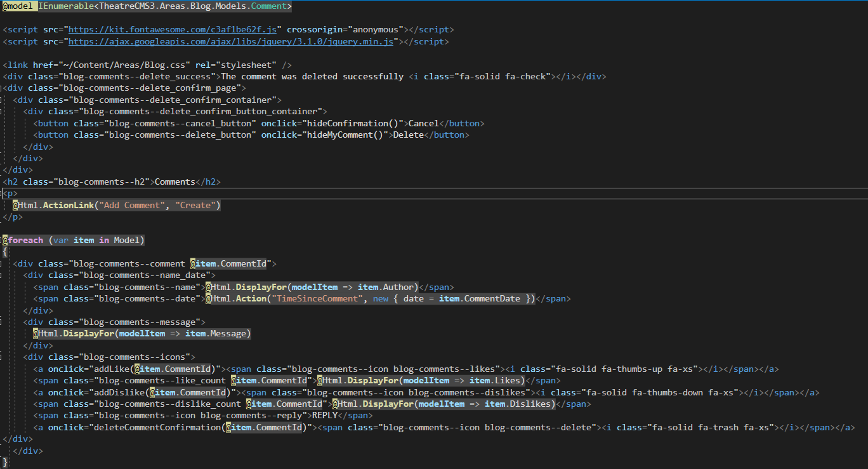Image resolution: width=868 pixels, height=469 pixels.
Task: Click the item.Dislikes expression
Action: coord(518,404)
